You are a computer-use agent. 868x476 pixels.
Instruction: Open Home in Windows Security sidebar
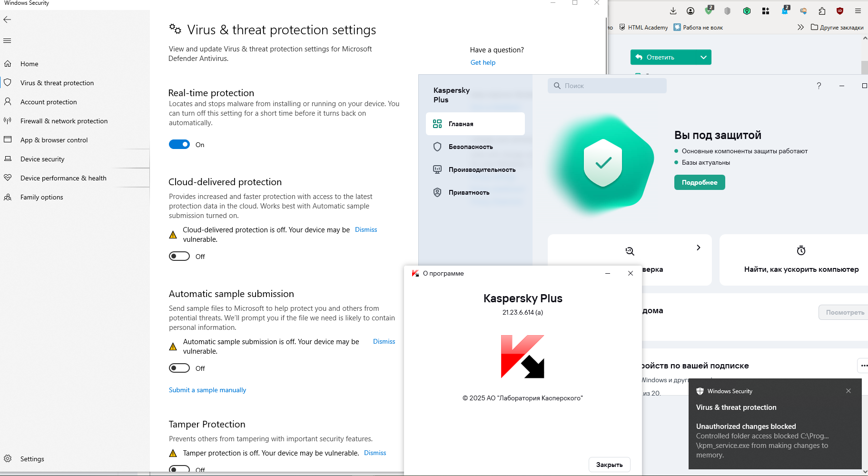29,64
